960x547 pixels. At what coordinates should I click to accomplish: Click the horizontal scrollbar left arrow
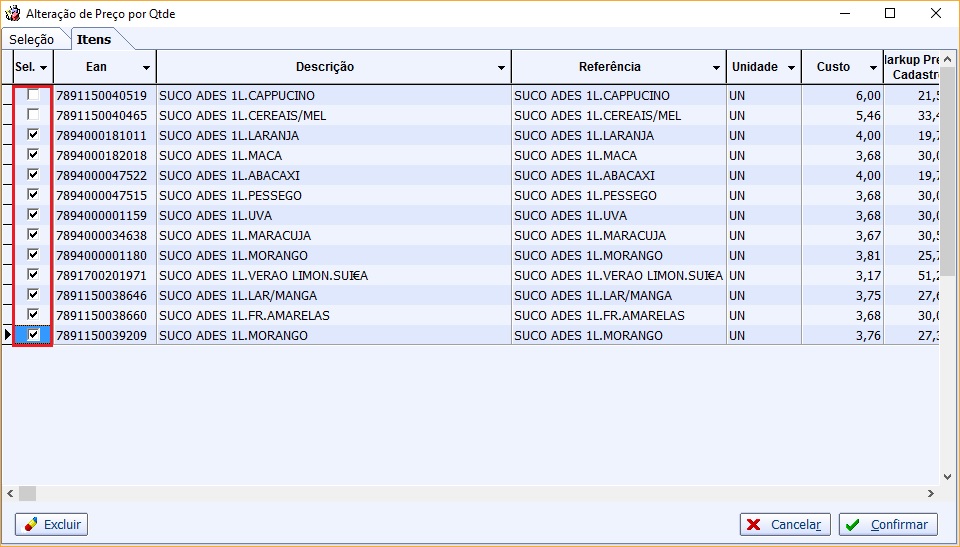click(10, 493)
